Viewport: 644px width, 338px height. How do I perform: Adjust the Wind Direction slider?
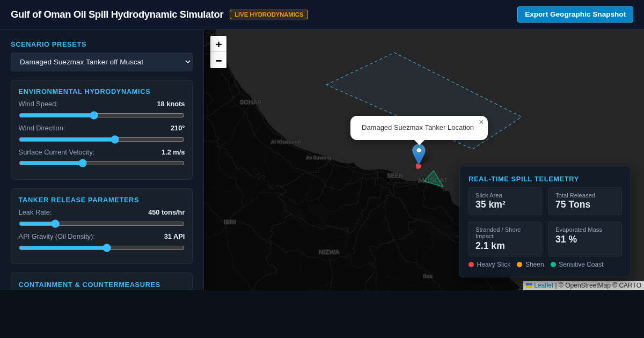click(x=101, y=139)
